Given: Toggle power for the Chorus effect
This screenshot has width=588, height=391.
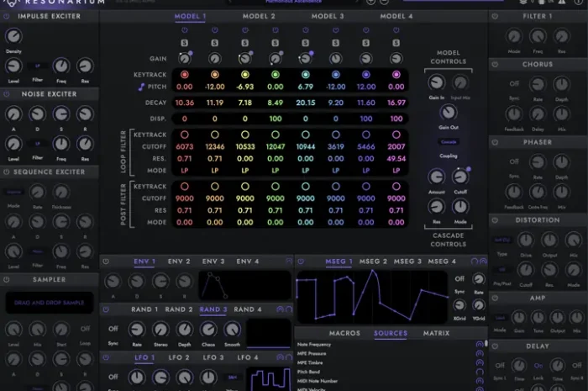Looking at the screenshot, I should (495, 64).
